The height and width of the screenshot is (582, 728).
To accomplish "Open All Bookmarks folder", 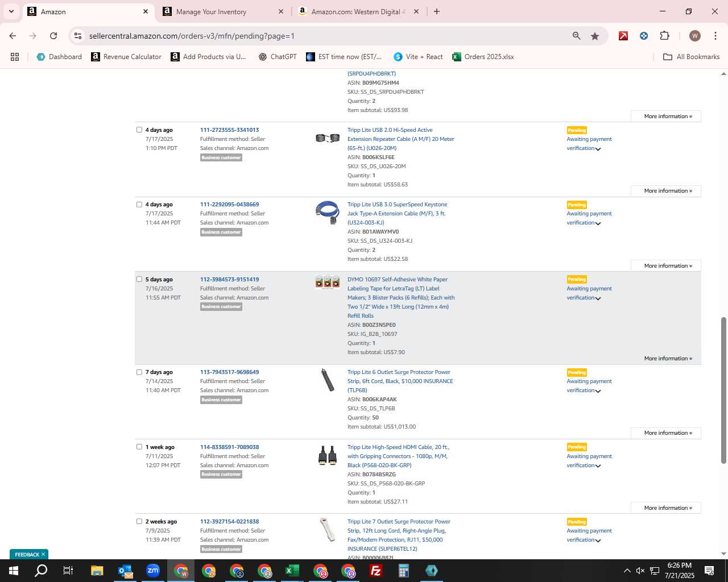I will click(x=692, y=57).
